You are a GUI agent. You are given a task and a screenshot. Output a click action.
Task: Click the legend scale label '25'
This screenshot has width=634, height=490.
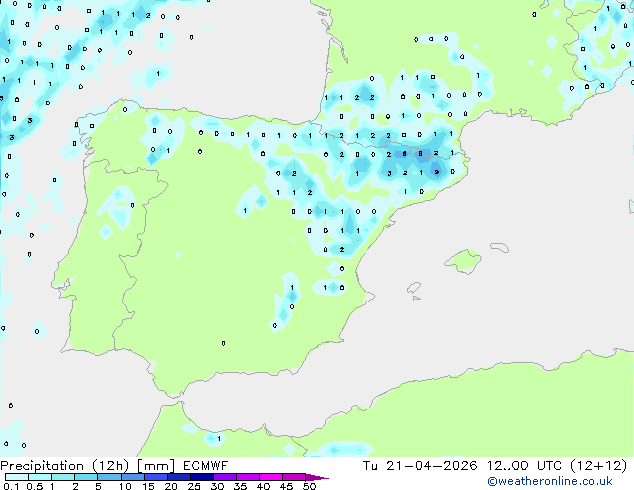click(x=194, y=486)
